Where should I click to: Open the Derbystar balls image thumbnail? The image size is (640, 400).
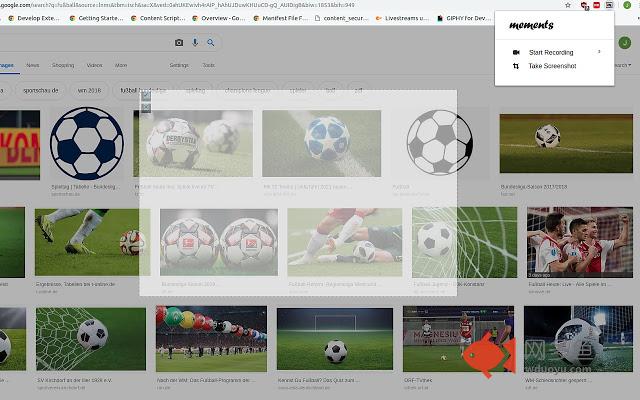coord(193,143)
